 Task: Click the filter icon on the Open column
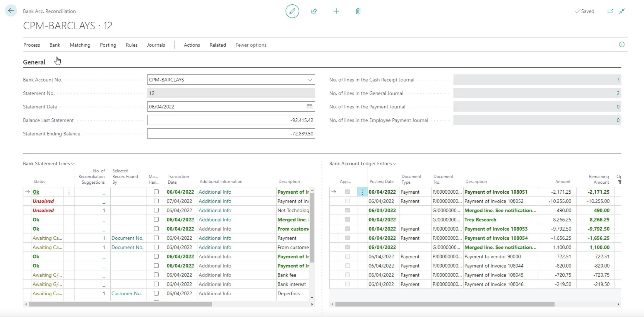[x=619, y=182]
